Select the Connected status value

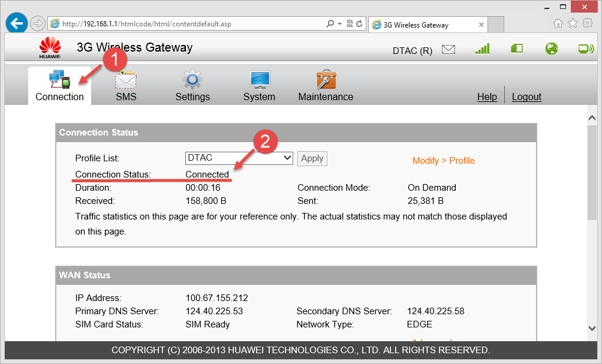point(207,175)
